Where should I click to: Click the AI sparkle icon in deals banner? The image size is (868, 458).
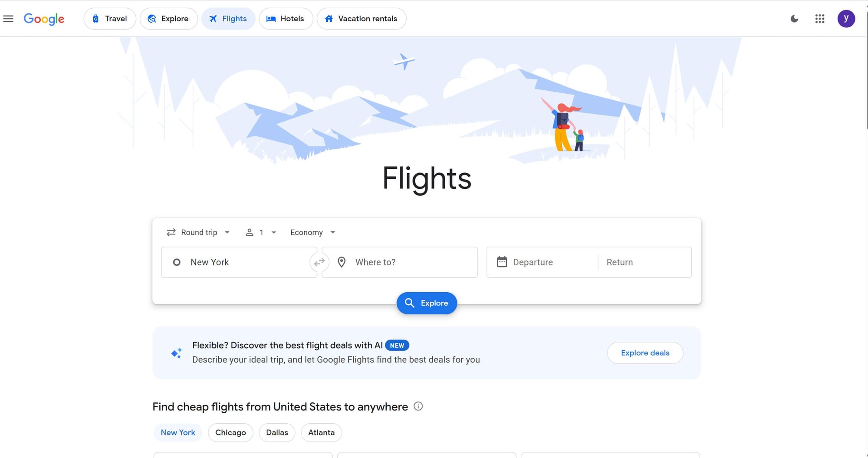pyautogui.click(x=176, y=353)
